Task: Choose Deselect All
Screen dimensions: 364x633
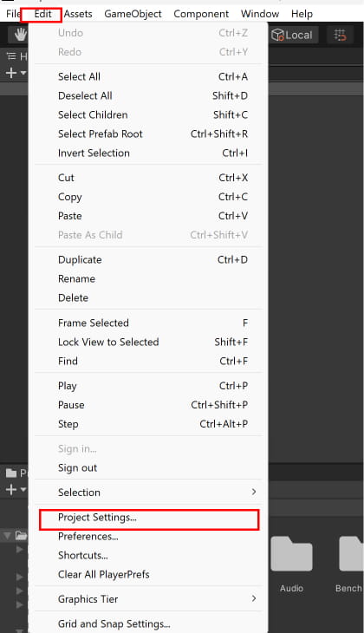Action: (x=147, y=95)
